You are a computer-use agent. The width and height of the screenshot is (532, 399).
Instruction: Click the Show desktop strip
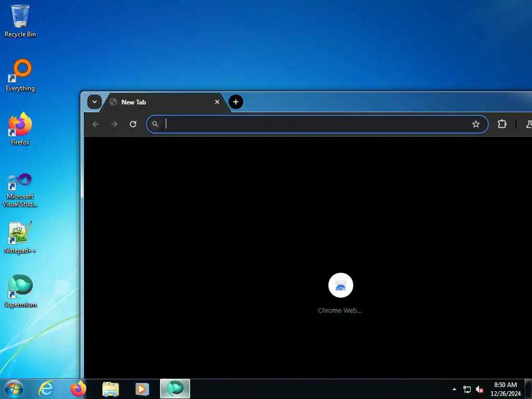(528, 389)
